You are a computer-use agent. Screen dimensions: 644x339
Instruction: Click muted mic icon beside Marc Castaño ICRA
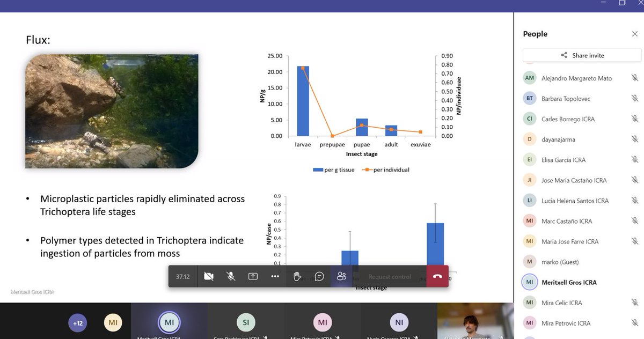point(634,220)
